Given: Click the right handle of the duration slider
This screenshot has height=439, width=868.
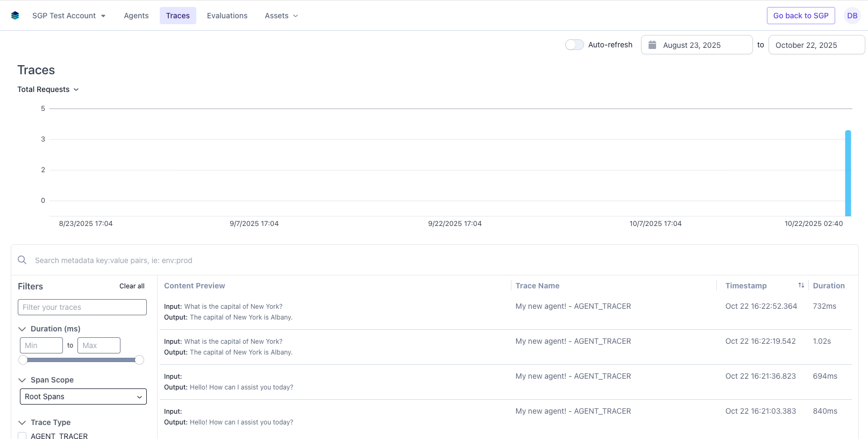Looking at the screenshot, I should click(x=139, y=360).
